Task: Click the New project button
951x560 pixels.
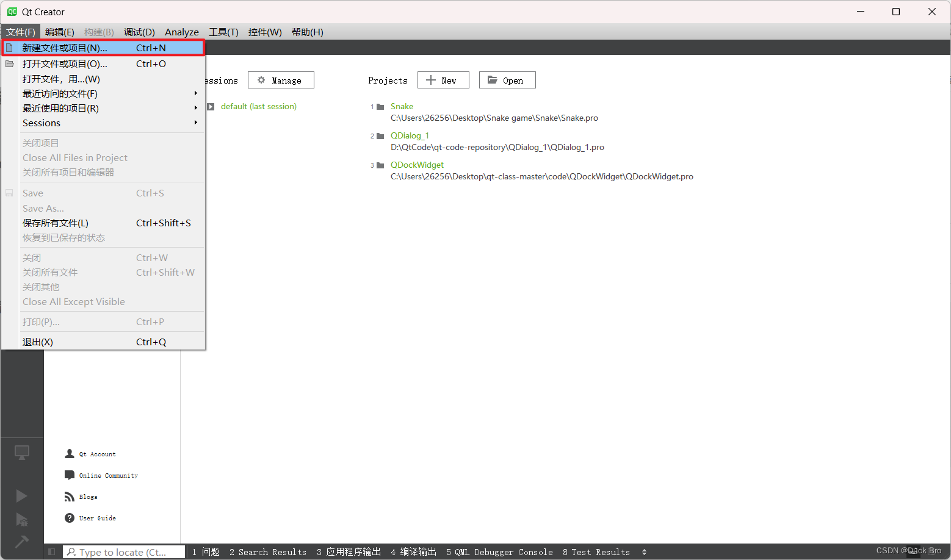Action: (443, 80)
